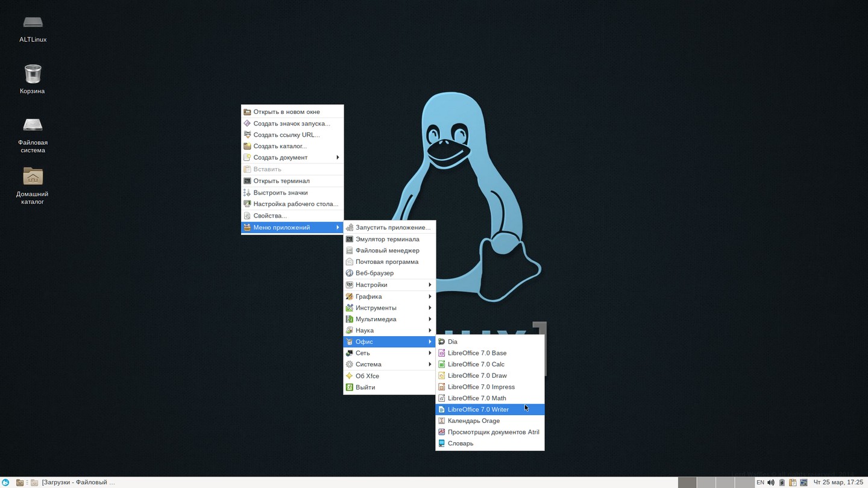The height and width of the screenshot is (488, 868).
Task: Open Просмотрщик документов Atril
Action: pos(490,432)
